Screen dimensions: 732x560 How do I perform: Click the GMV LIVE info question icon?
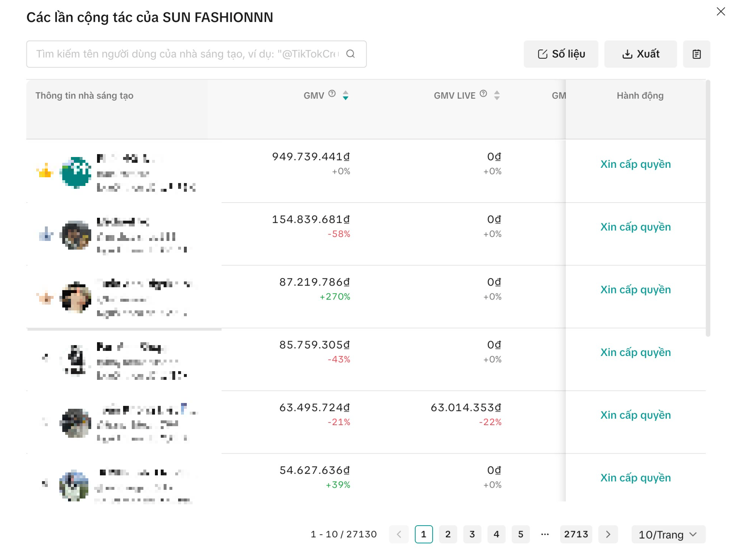[483, 94]
